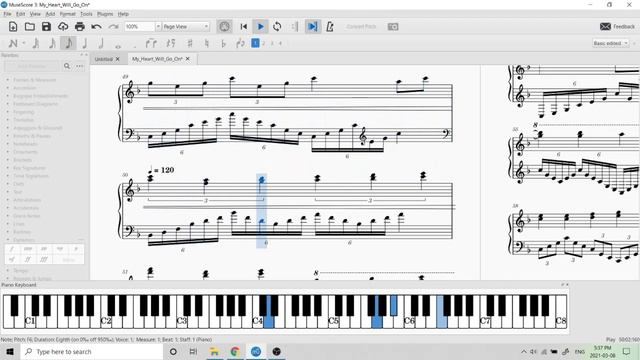Click More in Dynamics palette
This screenshot has height=360, width=640.
[x=69, y=260]
